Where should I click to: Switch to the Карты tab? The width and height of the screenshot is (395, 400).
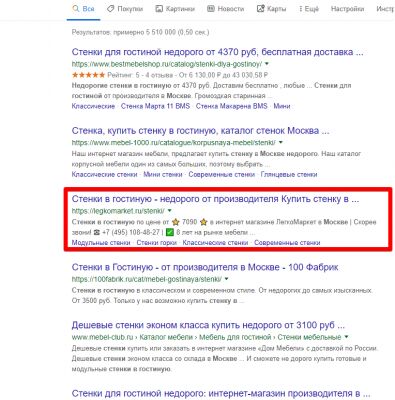271,9
